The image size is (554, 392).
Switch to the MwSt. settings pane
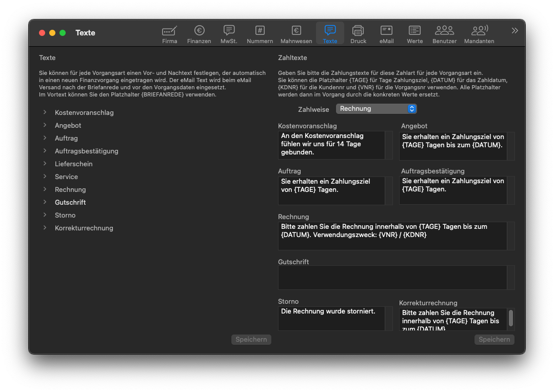click(x=229, y=34)
